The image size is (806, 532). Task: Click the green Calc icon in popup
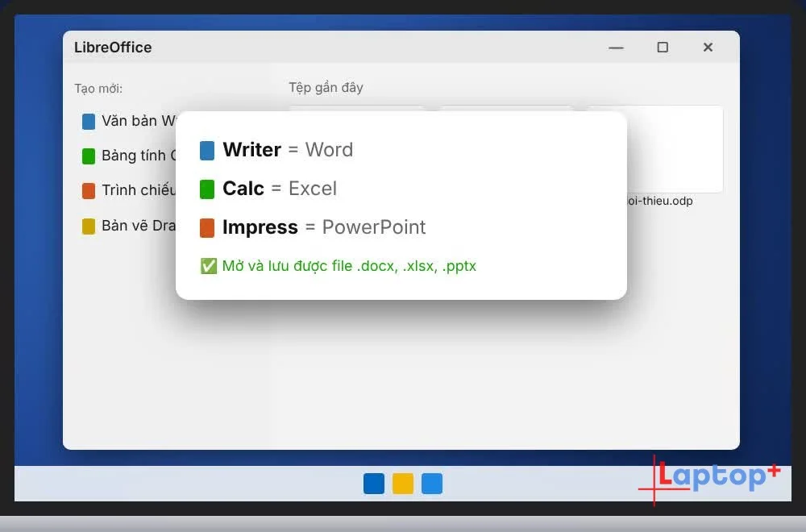[206, 189]
